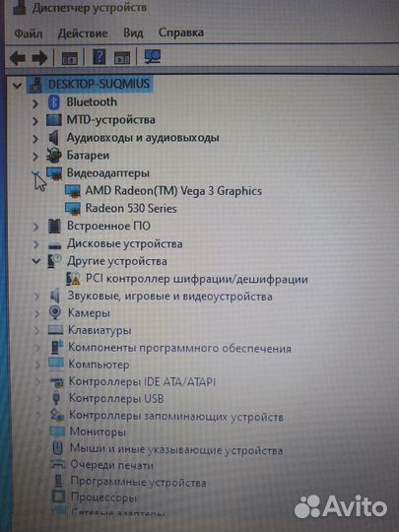The height and width of the screenshot is (532, 399).
Task: Click the scan hardware monitor icon
Action: click(x=153, y=57)
